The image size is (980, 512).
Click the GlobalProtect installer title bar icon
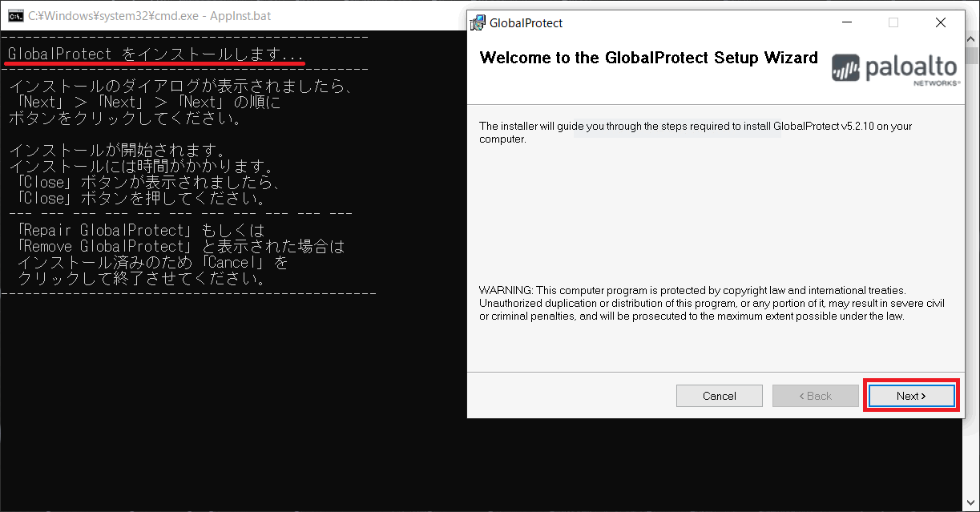click(x=478, y=22)
